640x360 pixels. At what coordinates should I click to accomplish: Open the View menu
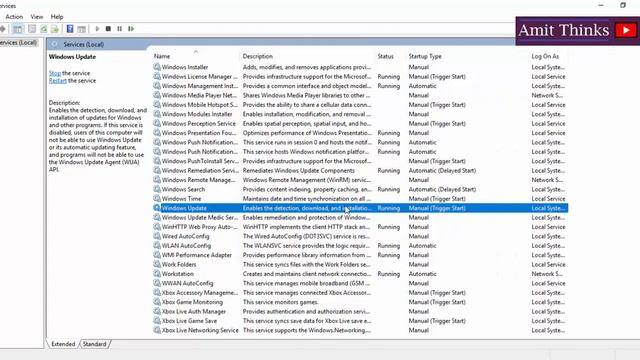point(37,17)
